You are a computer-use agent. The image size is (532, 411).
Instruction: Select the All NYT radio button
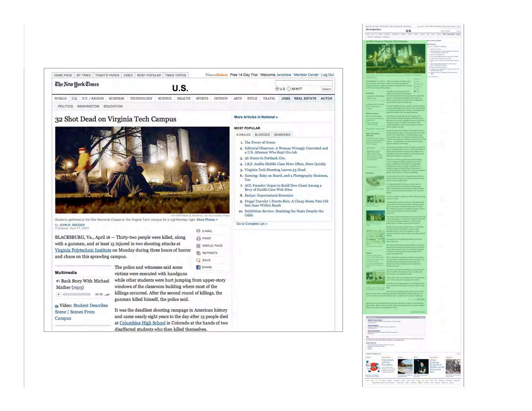tap(289, 89)
